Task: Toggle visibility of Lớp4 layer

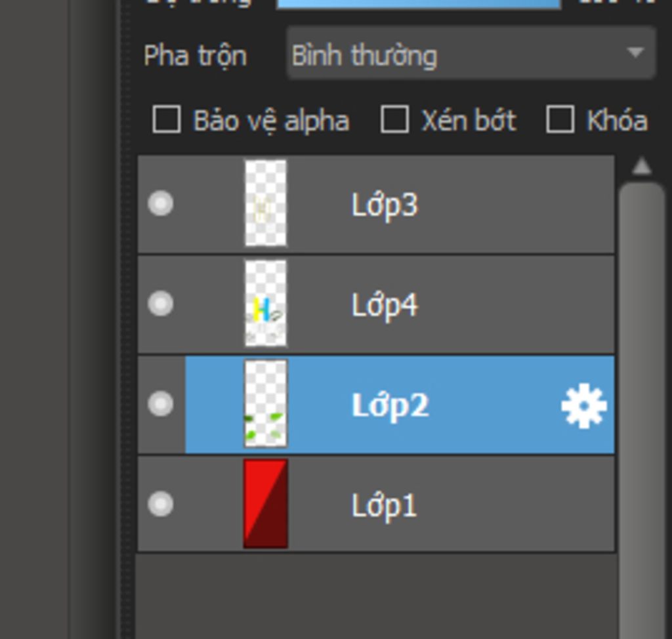Action: coord(161,304)
